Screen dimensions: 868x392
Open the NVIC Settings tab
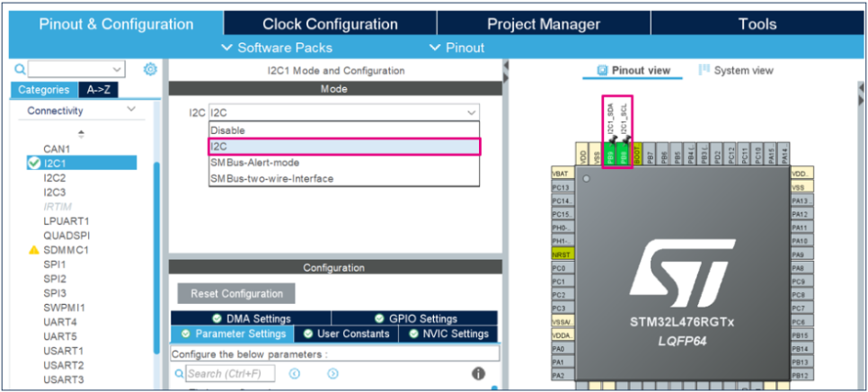coord(447,334)
